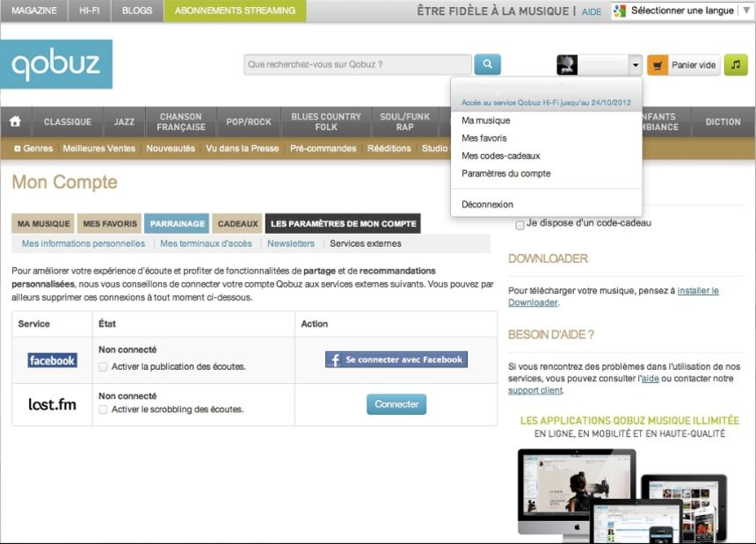Select Mes codes-cadeaux from account menu
756x544 pixels.
pos(500,156)
